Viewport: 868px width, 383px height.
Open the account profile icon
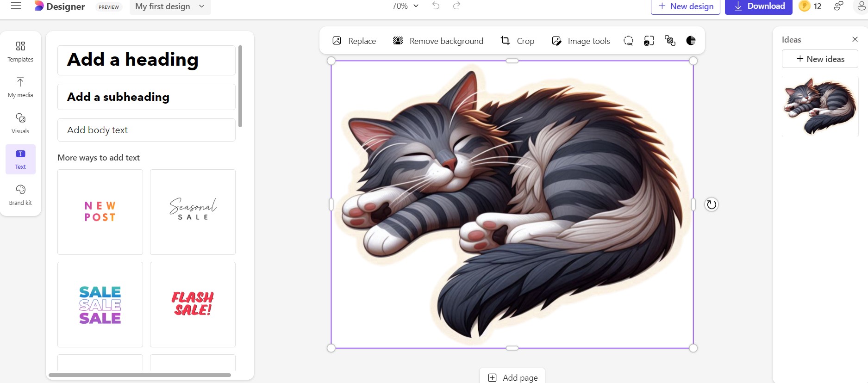tap(862, 6)
